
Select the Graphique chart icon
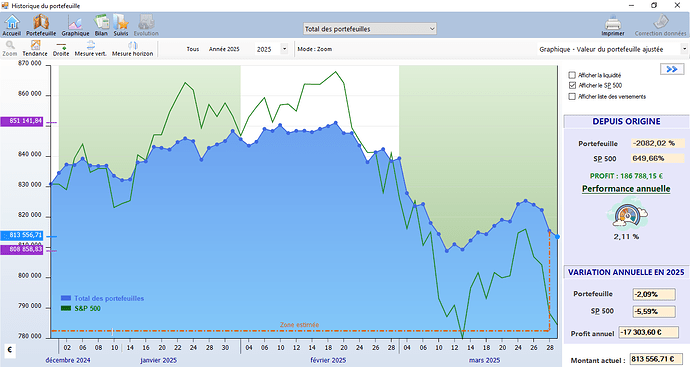pos(75,25)
